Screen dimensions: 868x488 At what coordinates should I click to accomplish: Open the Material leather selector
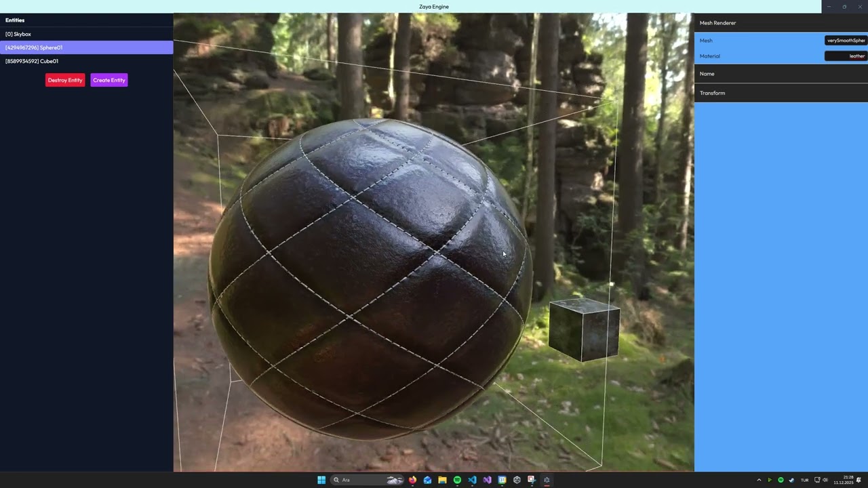846,56
